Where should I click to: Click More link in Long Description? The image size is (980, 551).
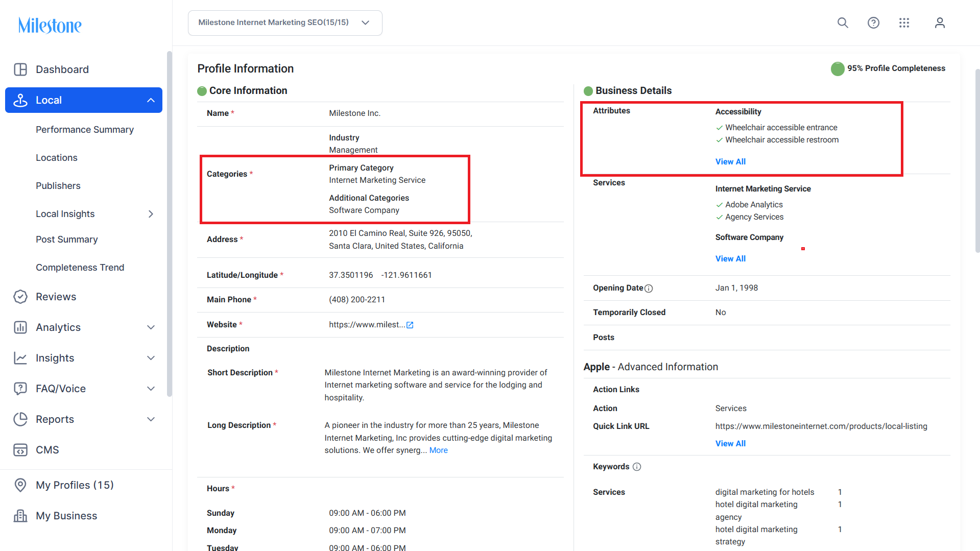[439, 450]
